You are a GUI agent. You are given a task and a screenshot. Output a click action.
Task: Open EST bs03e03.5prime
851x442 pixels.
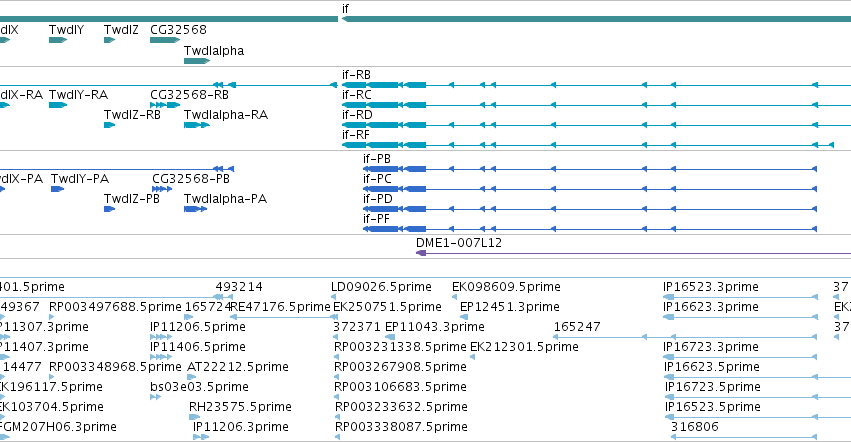(199, 388)
